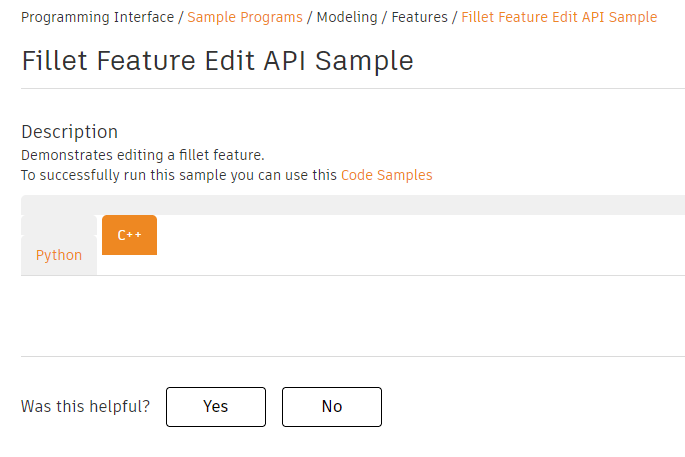The width and height of the screenshot is (685, 457).
Task: Click the empty code panel below the tabs
Action: pyautogui.click(x=350, y=315)
